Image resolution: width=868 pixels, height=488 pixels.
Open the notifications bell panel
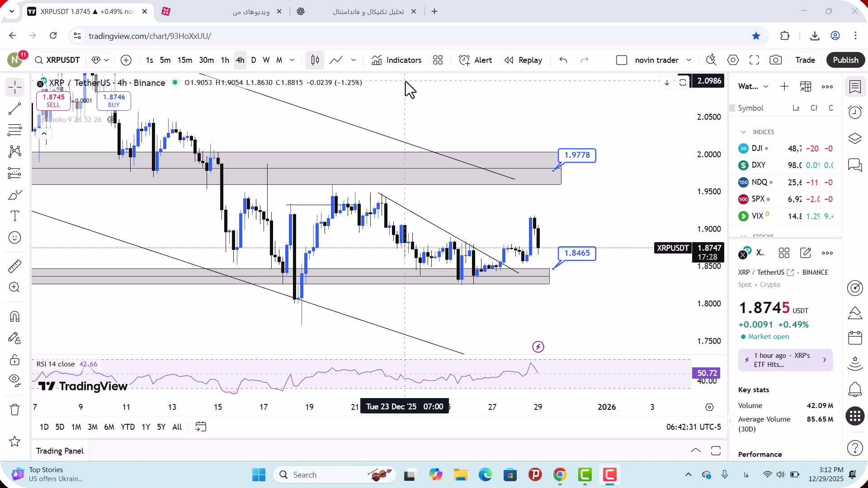(x=855, y=389)
